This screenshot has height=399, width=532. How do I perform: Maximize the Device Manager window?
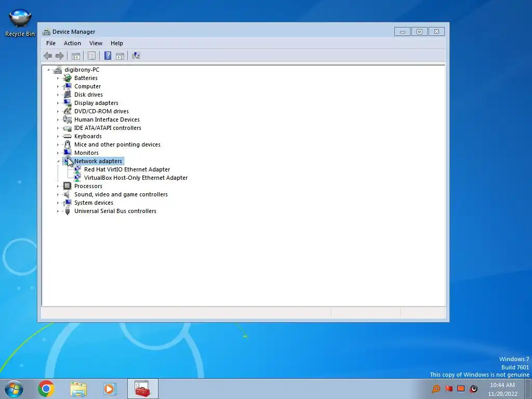point(419,32)
